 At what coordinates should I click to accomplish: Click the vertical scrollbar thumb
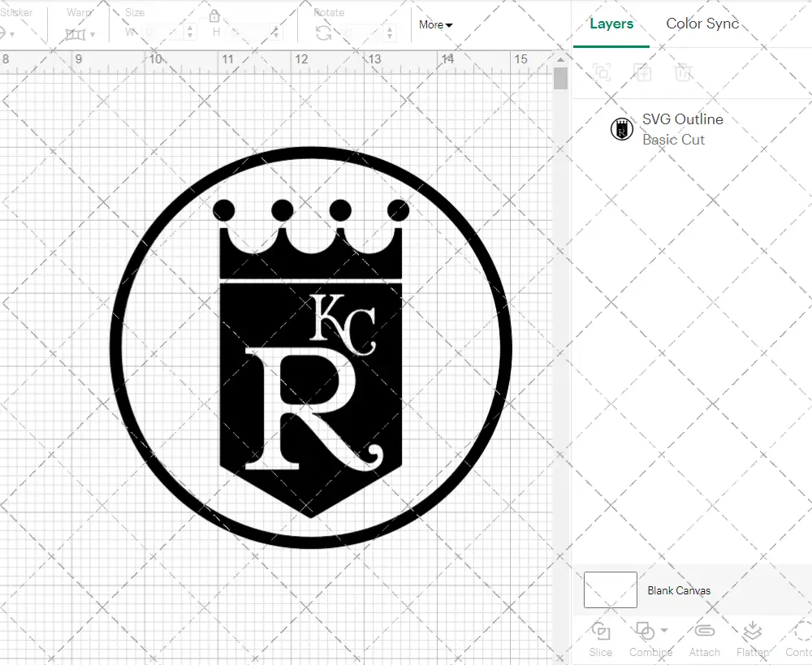coord(560,79)
